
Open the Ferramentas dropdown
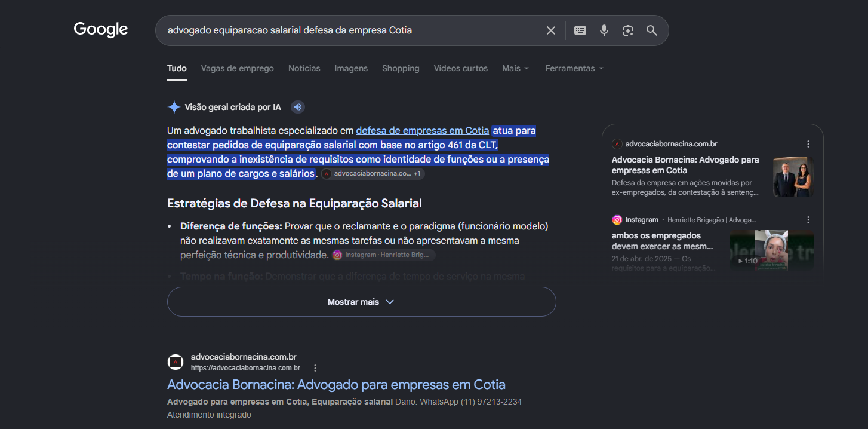[x=574, y=68]
